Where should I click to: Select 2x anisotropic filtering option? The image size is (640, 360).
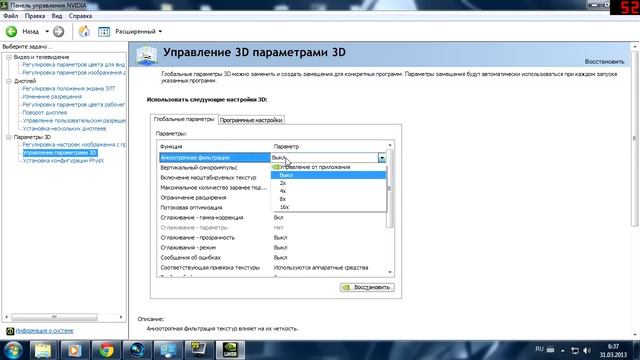point(329,183)
